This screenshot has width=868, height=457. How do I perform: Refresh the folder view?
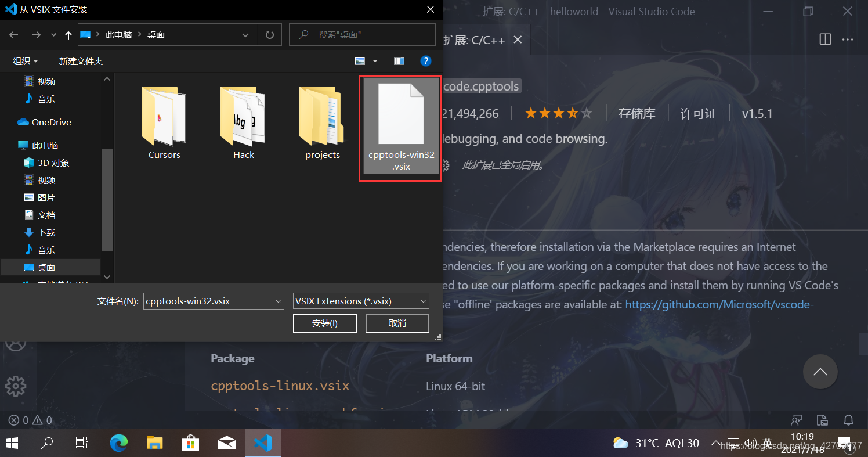(270, 35)
